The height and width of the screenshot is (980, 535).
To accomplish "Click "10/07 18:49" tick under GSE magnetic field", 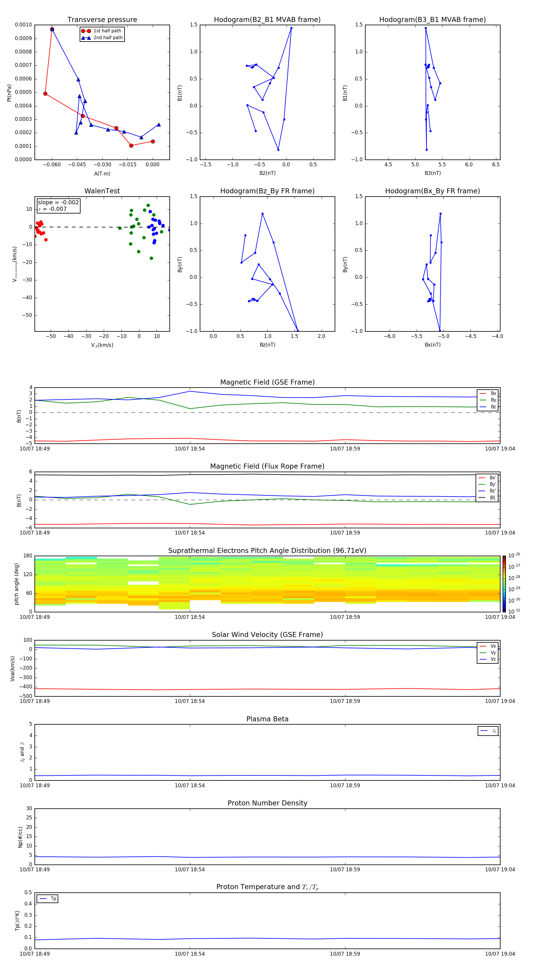I will coord(35,449).
